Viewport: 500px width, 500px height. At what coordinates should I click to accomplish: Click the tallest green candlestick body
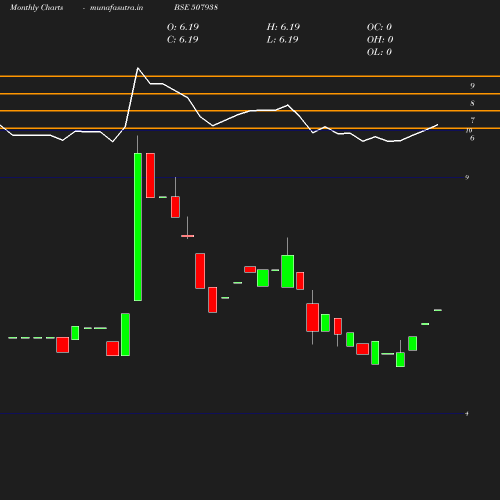[138, 227]
